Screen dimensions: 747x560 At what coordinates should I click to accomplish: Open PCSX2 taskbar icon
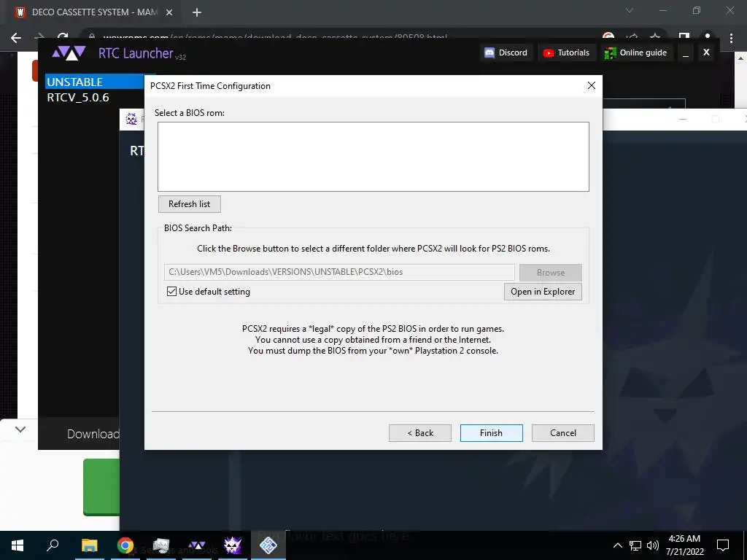tap(268, 545)
